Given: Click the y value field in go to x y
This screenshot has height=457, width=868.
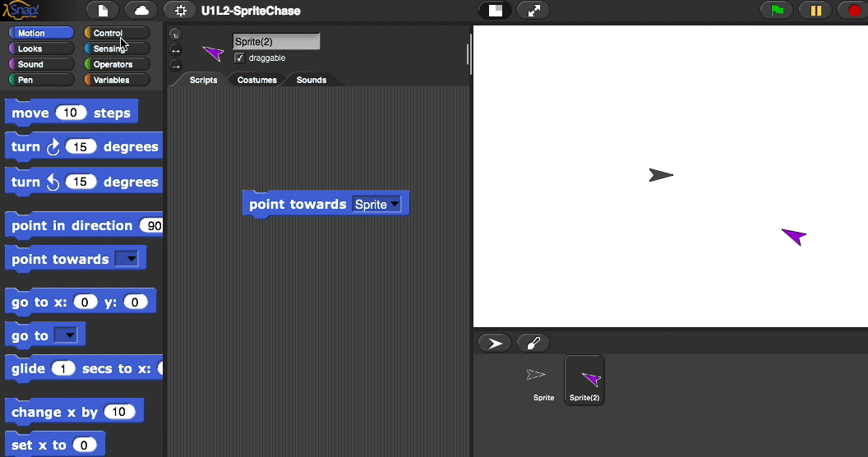Looking at the screenshot, I should click(x=135, y=302).
